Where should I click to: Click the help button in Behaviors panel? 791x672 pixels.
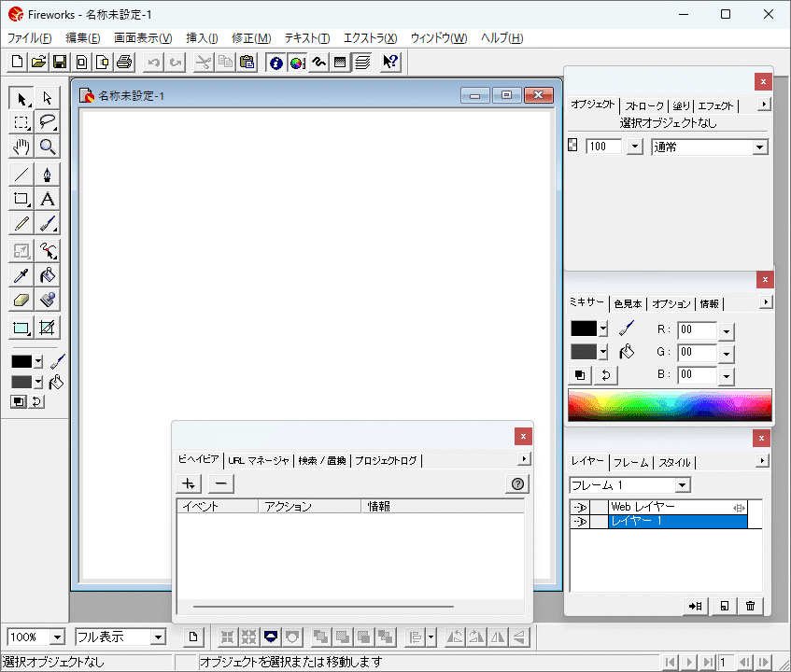pyautogui.click(x=518, y=483)
